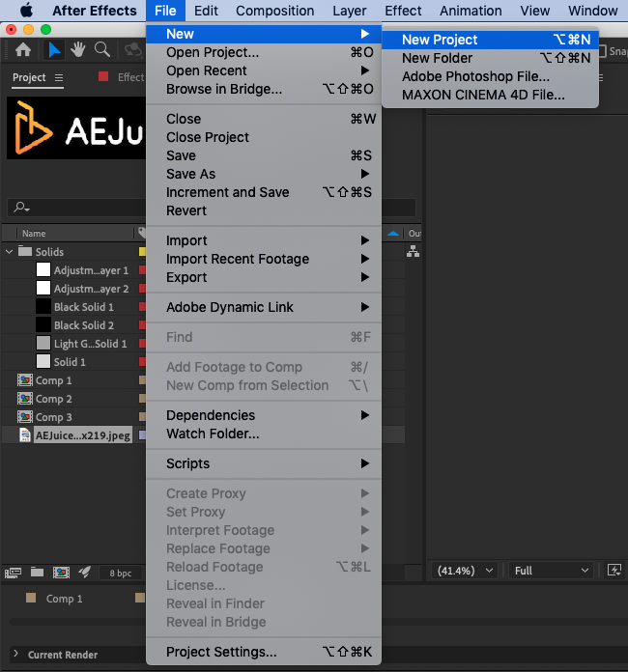
Task: Click the label tag column header icon
Action: coord(142,233)
